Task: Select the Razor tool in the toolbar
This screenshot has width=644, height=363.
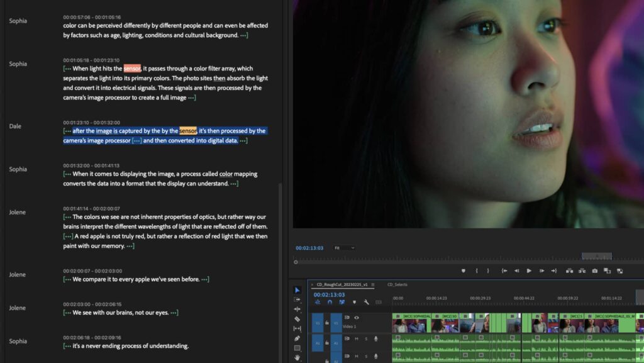Action: click(x=297, y=319)
